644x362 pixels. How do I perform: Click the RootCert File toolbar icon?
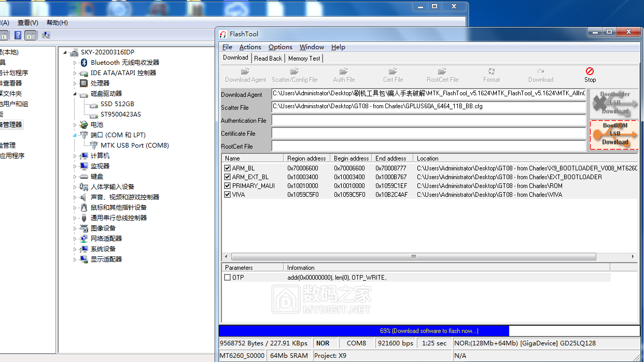pos(442,71)
